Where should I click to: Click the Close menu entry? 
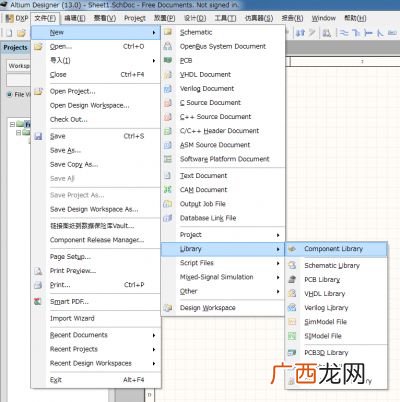[x=96, y=74]
